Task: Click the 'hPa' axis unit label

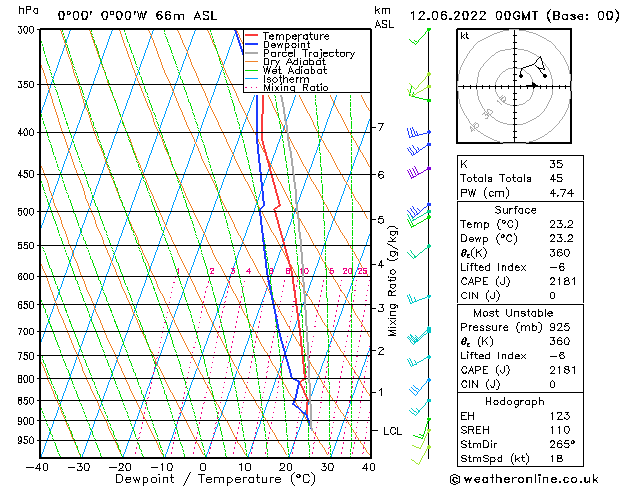Action: [x=28, y=10]
